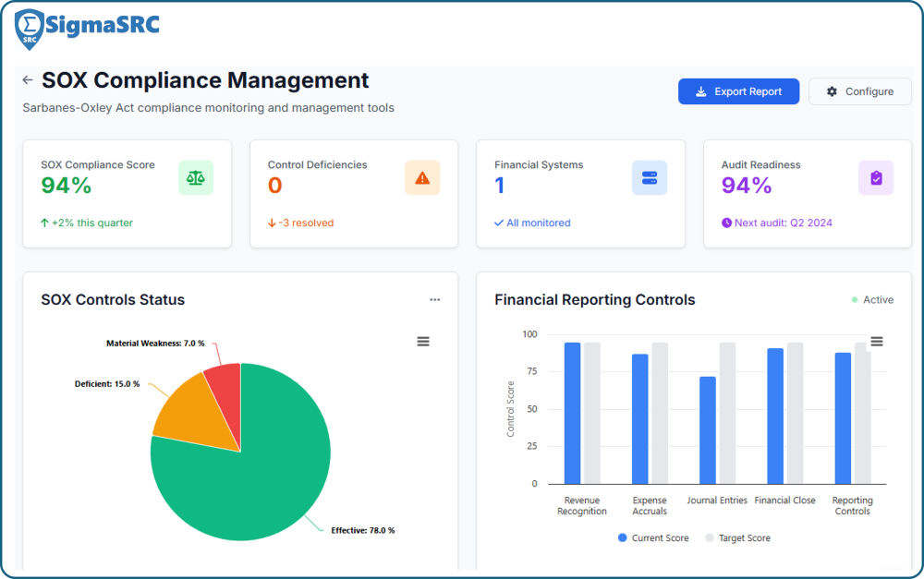Click the download icon in Export Report
Image resolution: width=924 pixels, height=579 pixels.
[700, 91]
